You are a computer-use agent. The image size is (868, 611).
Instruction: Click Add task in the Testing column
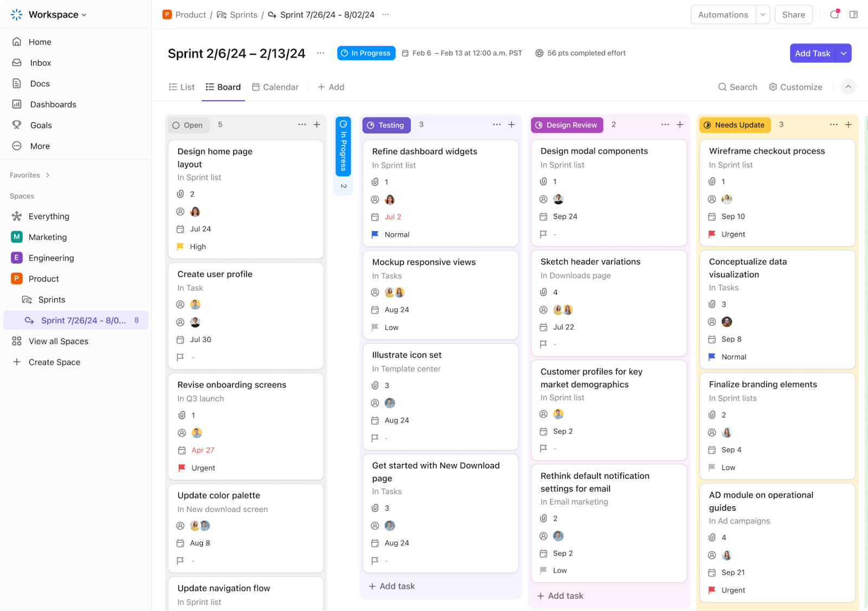tap(391, 586)
